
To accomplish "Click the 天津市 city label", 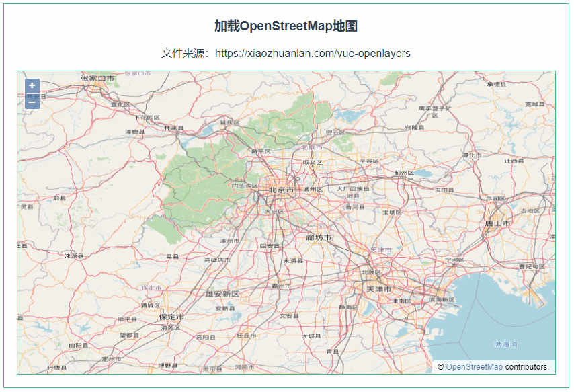I will [379, 289].
